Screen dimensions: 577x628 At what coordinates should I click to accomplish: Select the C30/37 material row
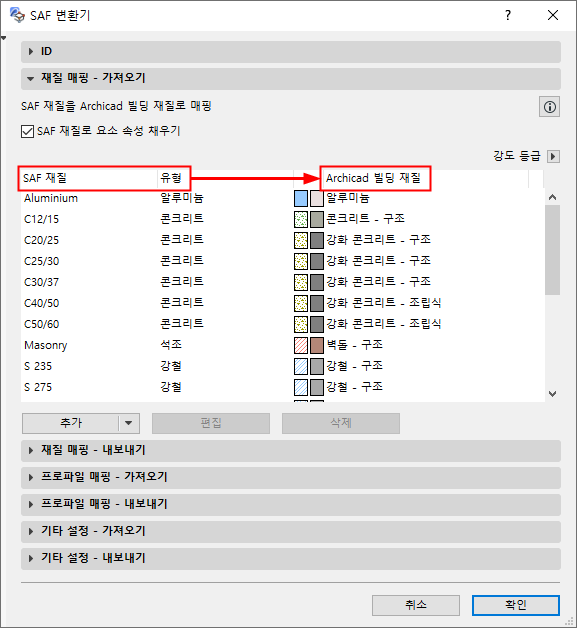point(283,282)
